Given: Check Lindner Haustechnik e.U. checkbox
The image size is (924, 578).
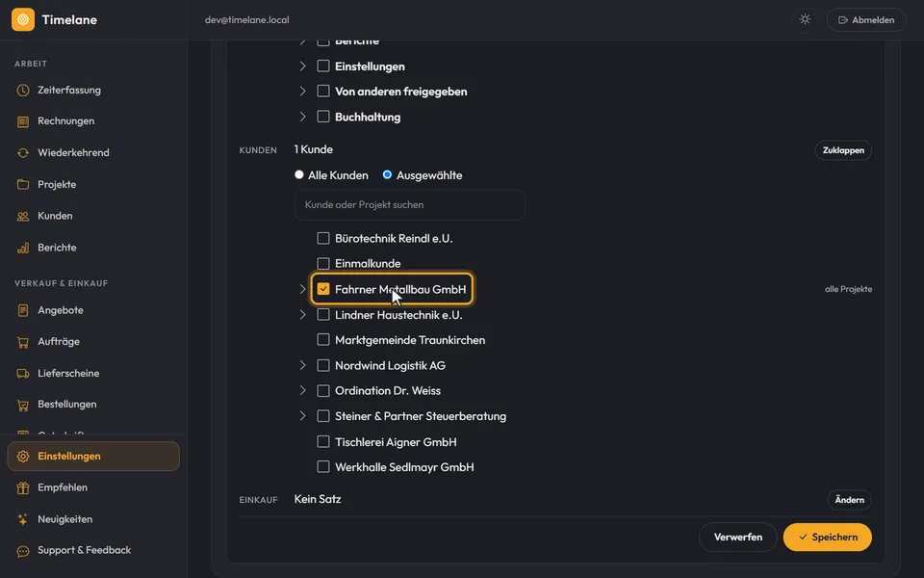Looking at the screenshot, I should pos(323,315).
